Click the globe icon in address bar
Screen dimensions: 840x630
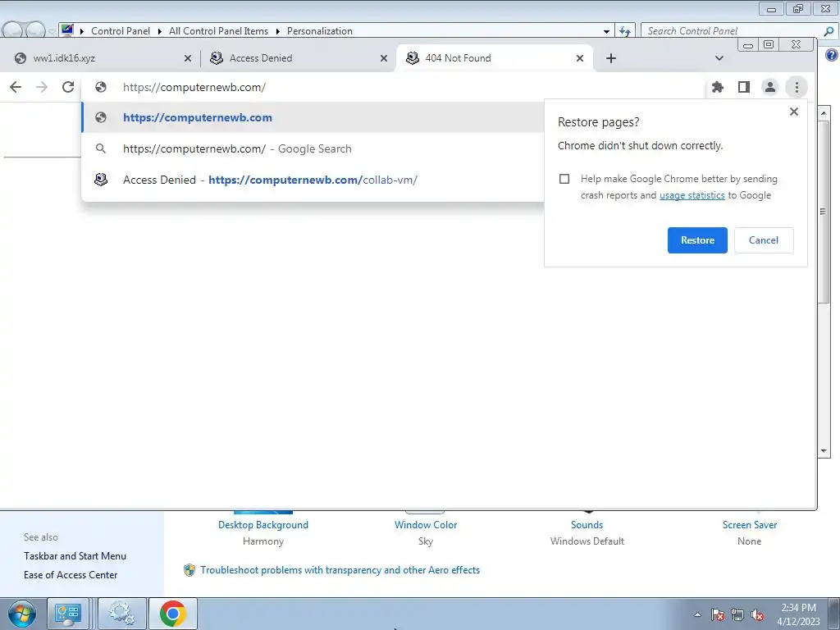101,87
